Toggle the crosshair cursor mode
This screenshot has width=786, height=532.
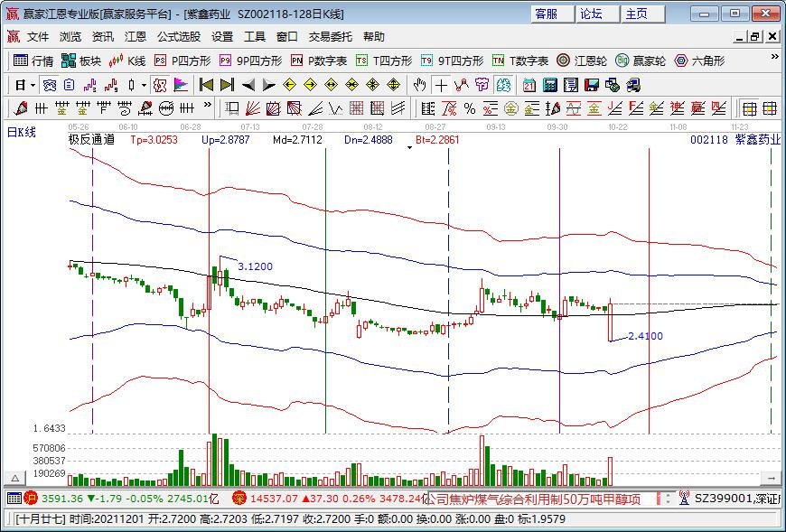tap(440, 85)
